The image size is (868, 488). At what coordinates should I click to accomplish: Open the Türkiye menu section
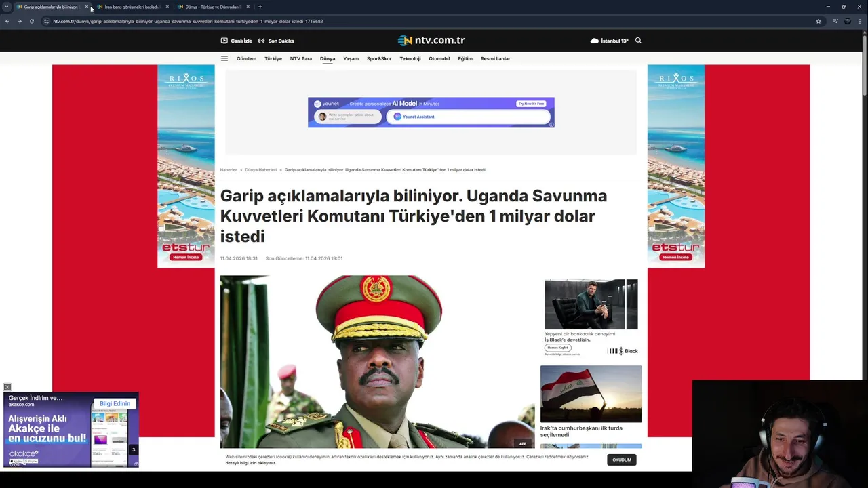click(x=273, y=58)
